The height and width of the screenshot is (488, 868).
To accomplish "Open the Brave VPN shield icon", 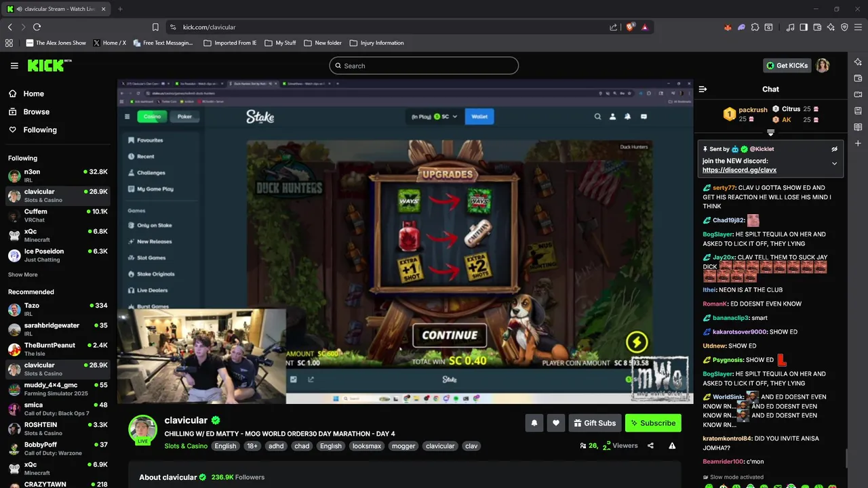I will click(845, 27).
